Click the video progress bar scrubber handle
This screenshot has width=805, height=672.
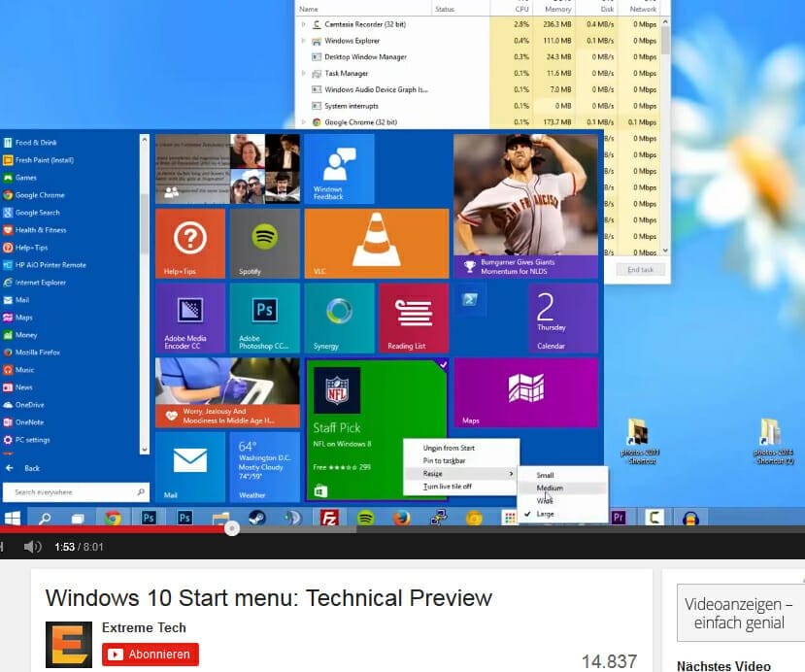coord(231,528)
